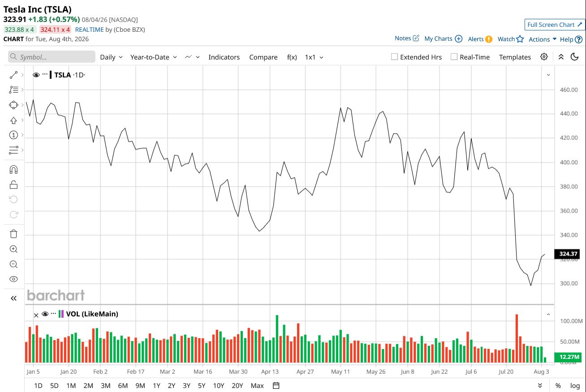This screenshot has width=586, height=392.
Task: Hide the VOL (LikeMain) indicator
Action: pyautogui.click(x=45, y=314)
